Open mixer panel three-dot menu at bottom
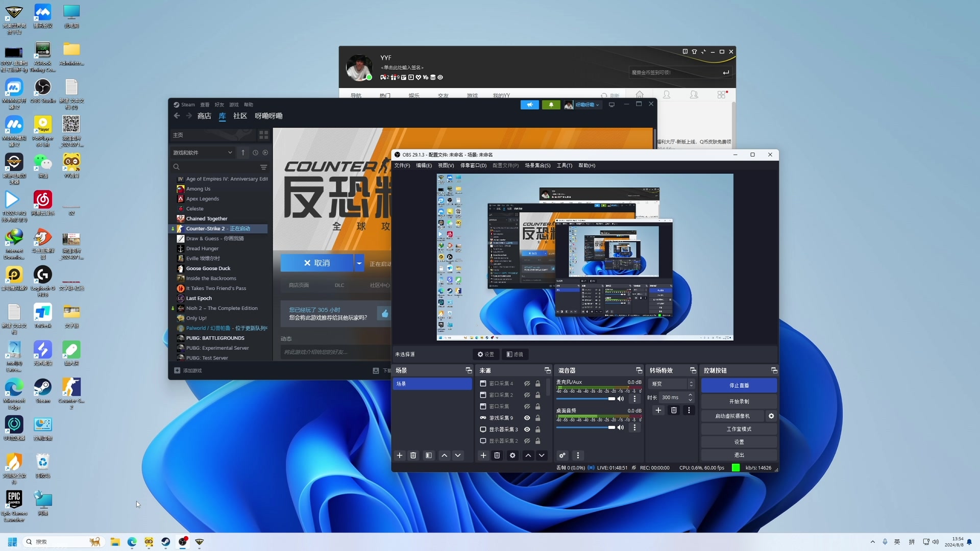The width and height of the screenshot is (980, 551). pyautogui.click(x=578, y=456)
